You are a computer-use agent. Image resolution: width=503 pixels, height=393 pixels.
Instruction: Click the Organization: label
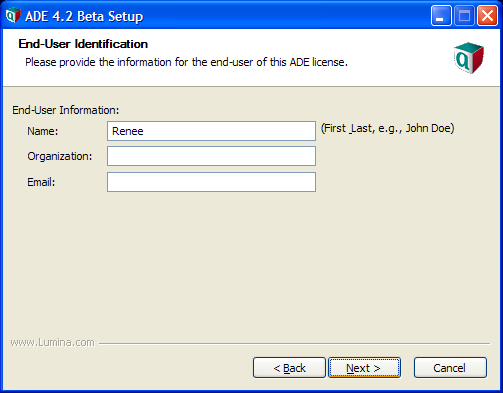(60, 156)
